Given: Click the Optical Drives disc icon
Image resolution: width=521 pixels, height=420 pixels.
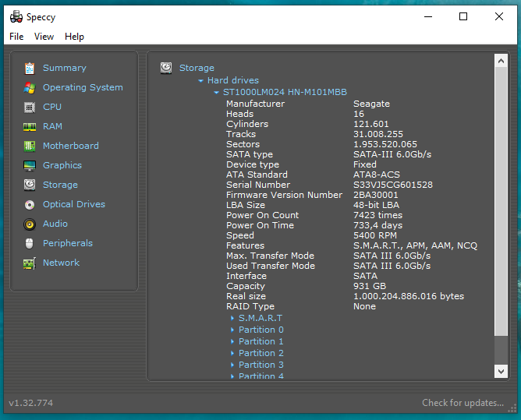Looking at the screenshot, I should coord(30,205).
